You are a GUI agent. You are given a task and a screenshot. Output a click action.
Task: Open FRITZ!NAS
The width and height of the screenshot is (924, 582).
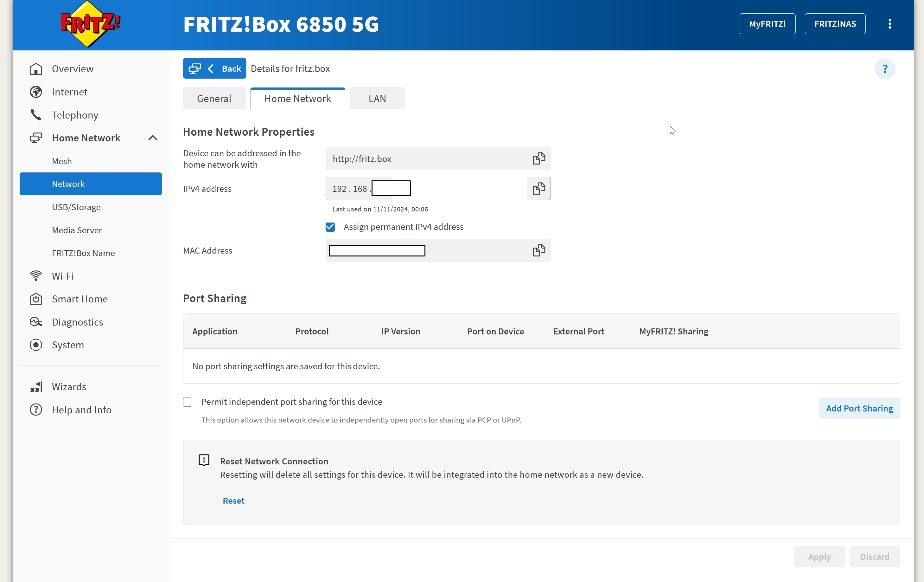[x=835, y=24]
